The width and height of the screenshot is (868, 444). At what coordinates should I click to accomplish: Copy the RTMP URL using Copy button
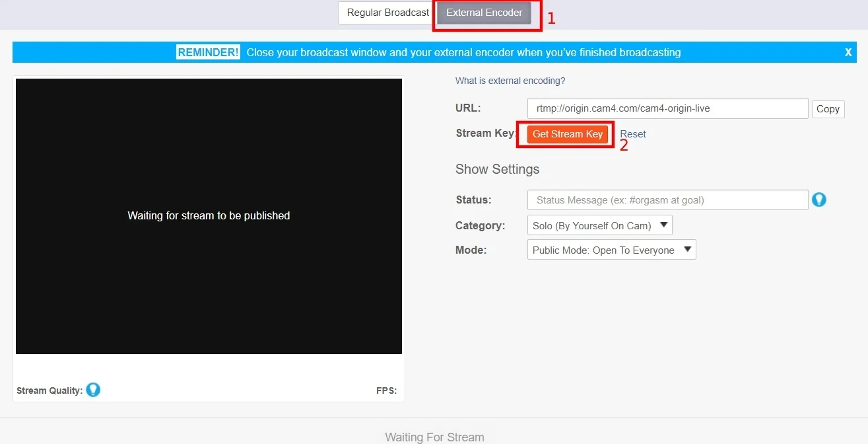pyautogui.click(x=827, y=109)
